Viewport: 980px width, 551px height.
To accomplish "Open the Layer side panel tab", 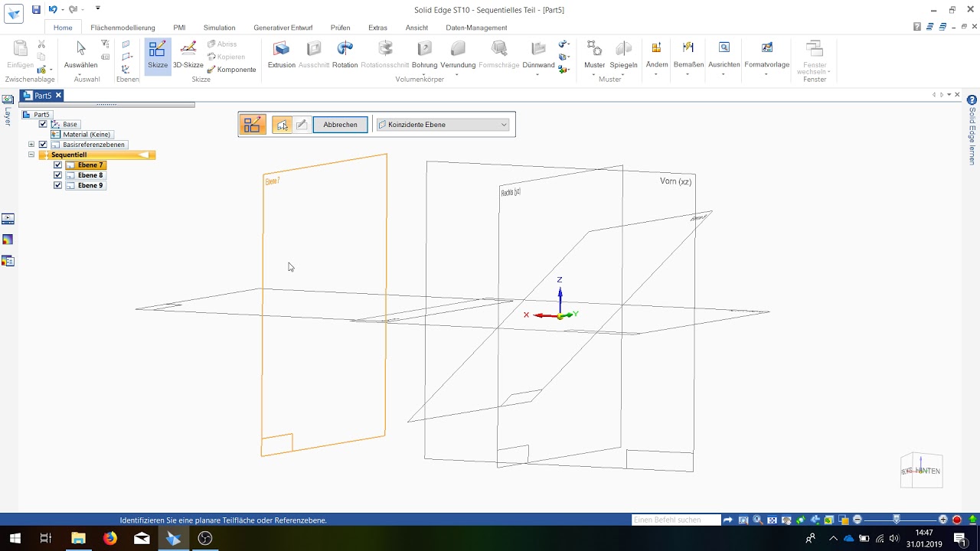I will coord(8,112).
